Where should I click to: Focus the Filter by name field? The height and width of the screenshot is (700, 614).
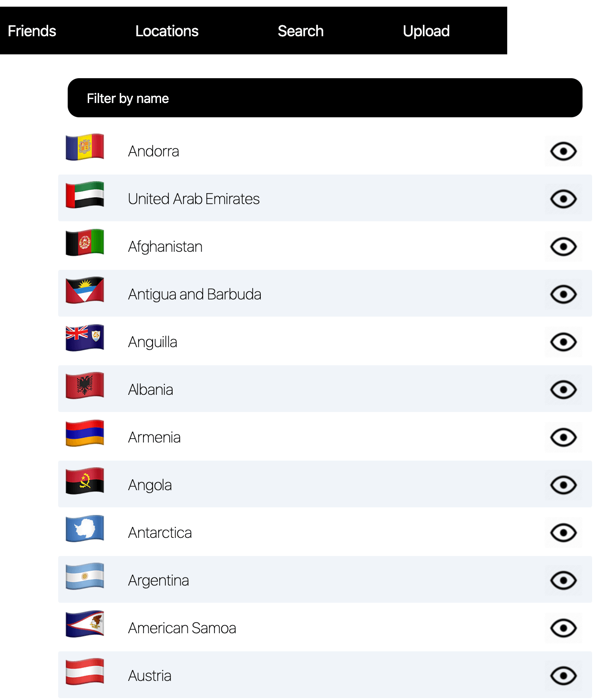(325, 98)
